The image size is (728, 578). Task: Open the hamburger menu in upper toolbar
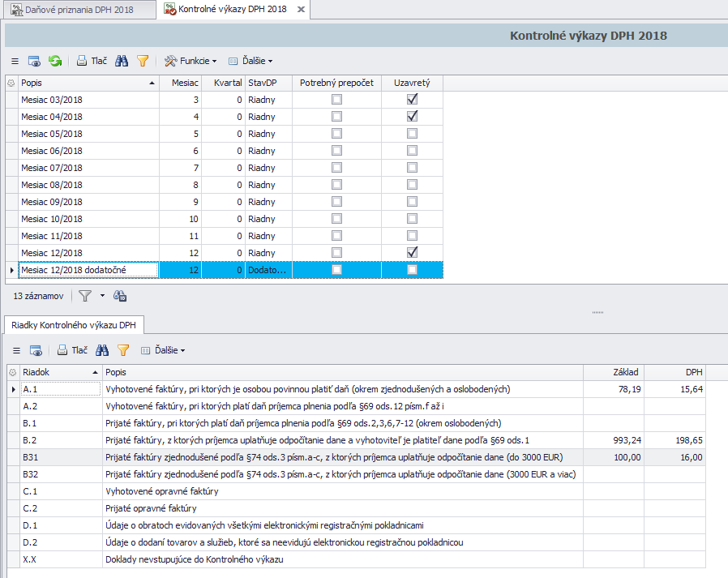(x=15, y=61)
